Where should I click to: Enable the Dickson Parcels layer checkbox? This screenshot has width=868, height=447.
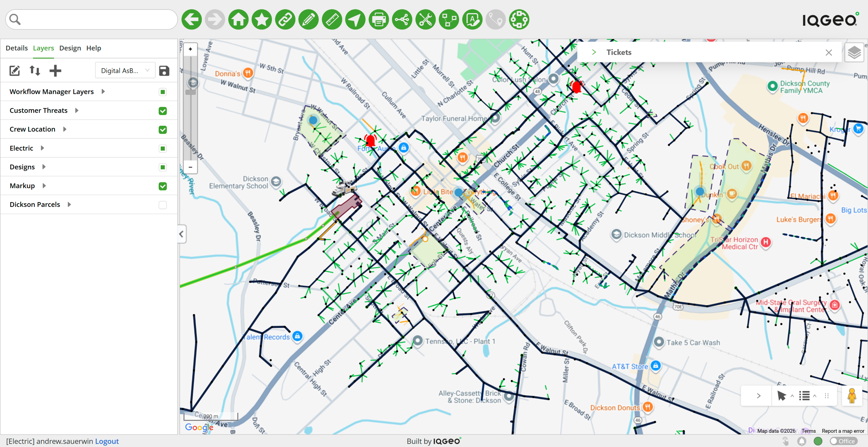click(163, 205)
